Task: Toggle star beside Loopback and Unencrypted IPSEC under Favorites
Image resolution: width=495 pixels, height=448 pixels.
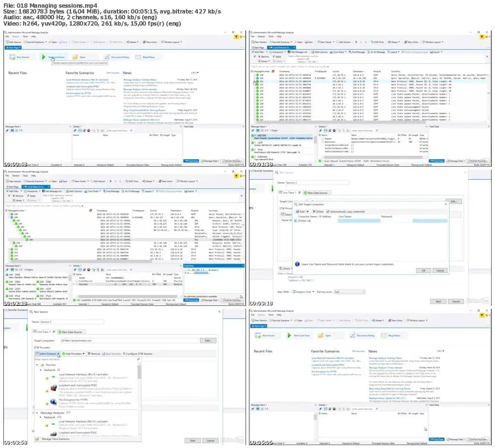Action: (47, 391)
